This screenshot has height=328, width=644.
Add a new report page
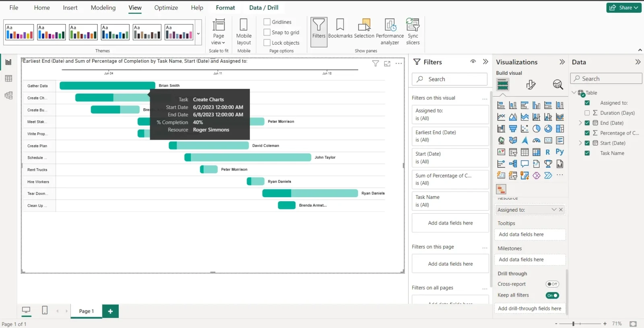click(x=110, y=311)
